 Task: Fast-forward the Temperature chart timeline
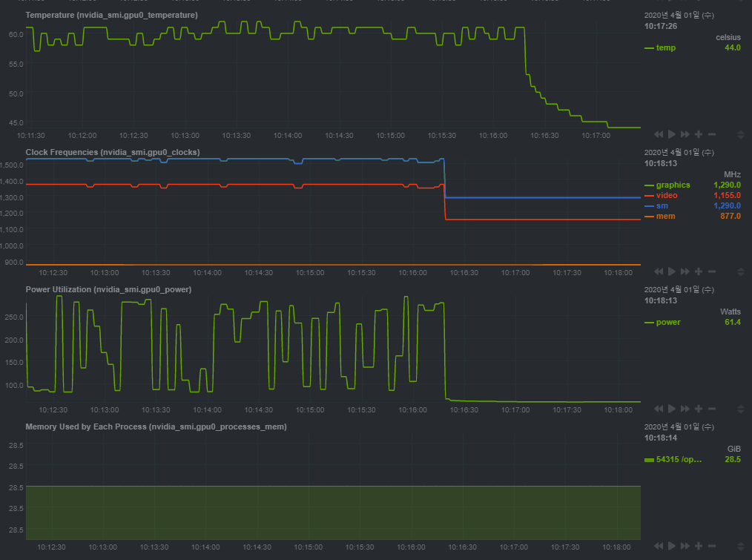[685, 134]
